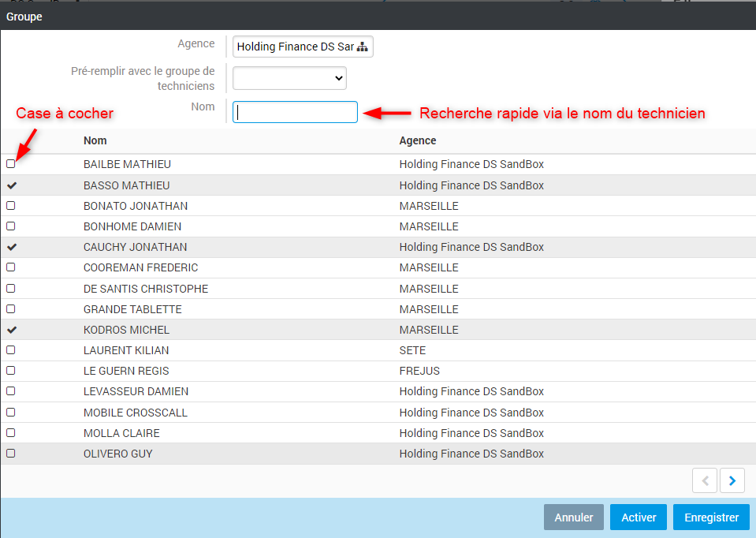Select the LE GUERN REGIS row

click(x=126, y=371)
